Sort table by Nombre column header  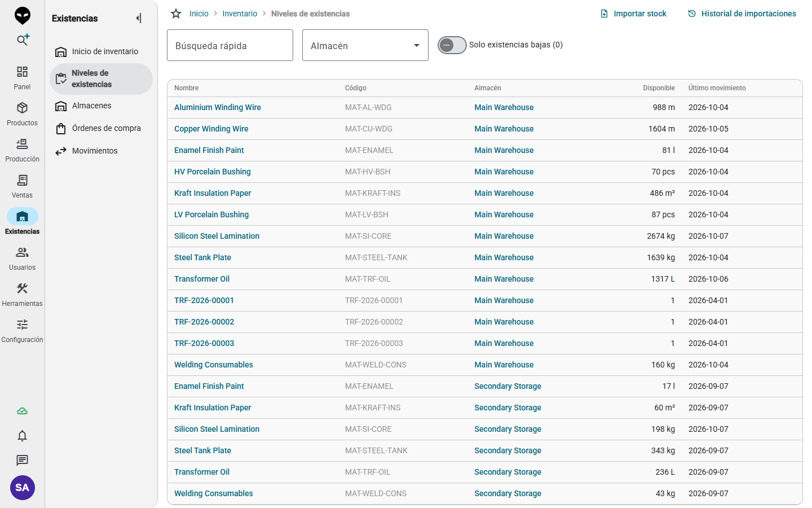coord(187,88)
